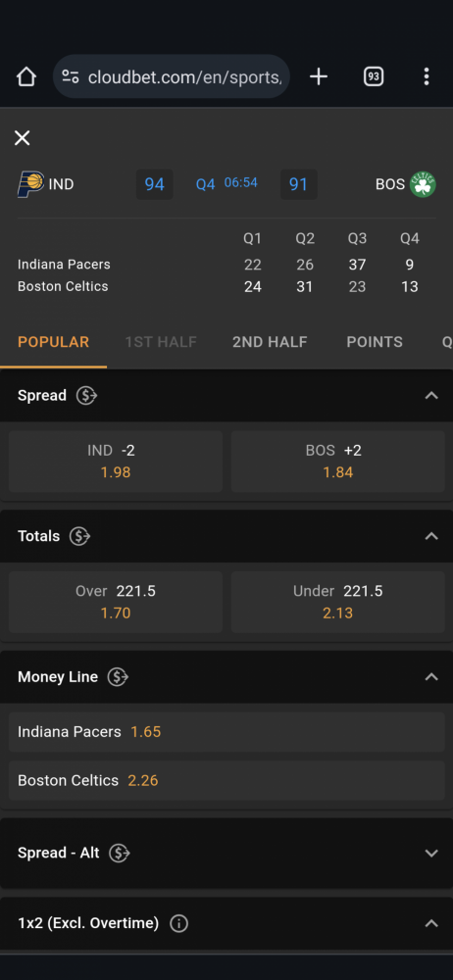Collapse the Spread section
Viewport: 453px width, 980px height.
tap(431, 396)
